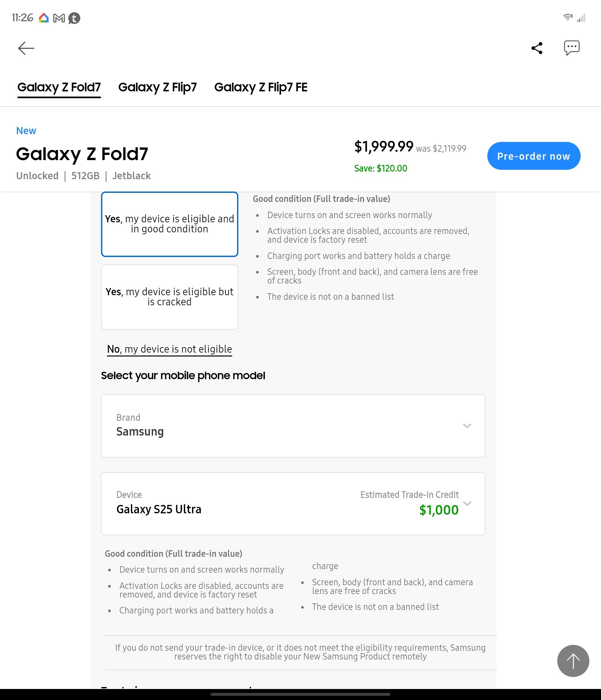601x700 pixels.
Task: Expand the Brand Samsung dropdown
Action: tap(293, 425)
